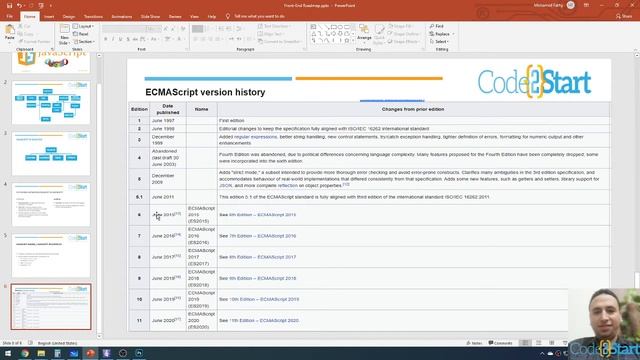The width and height of the screenshot is (640, 360).
Task: Switch to the Animations tab
Action: pyautogui.click(x=122, y=17)
